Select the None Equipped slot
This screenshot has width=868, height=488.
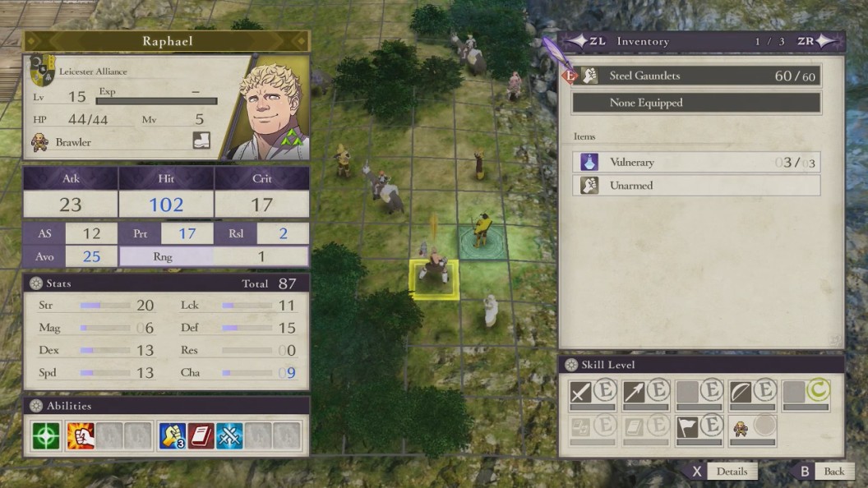[x=696, y=103]
